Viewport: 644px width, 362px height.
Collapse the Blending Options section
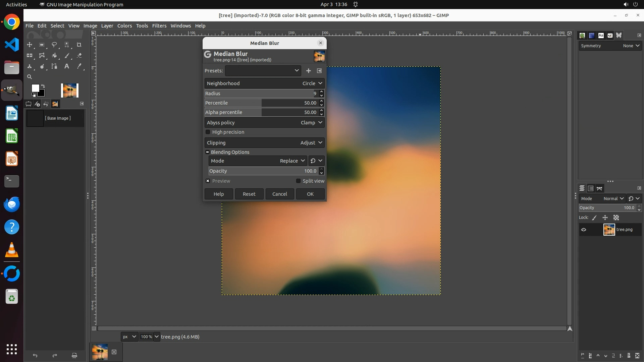(208, 152)
